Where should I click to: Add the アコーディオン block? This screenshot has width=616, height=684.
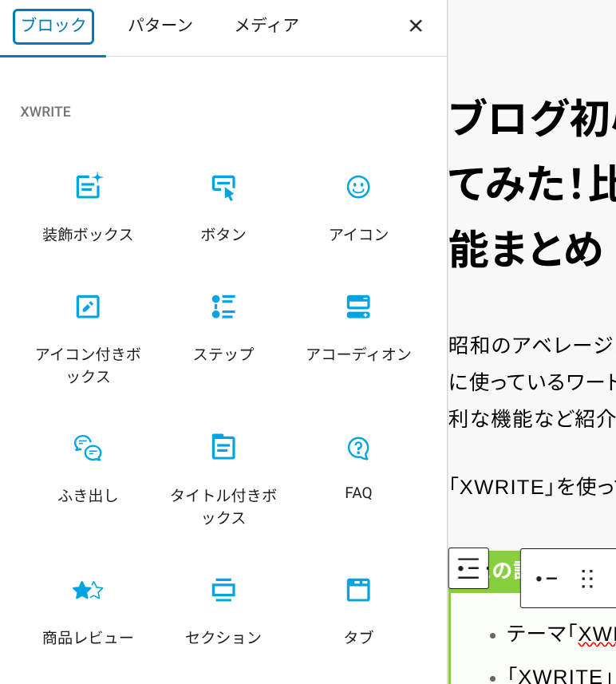(358, 328)
